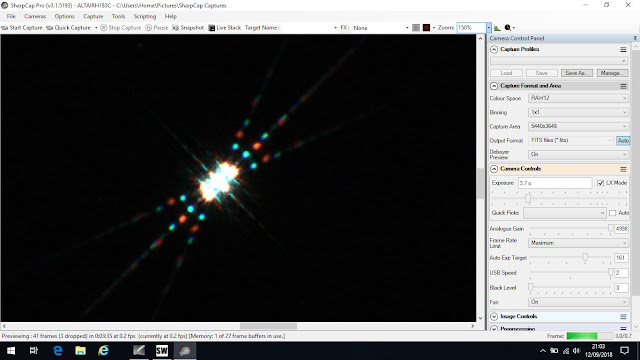Open Camera Controls panel menu icon
This screenshot has height=360, width=640.
tap(623, 169)
